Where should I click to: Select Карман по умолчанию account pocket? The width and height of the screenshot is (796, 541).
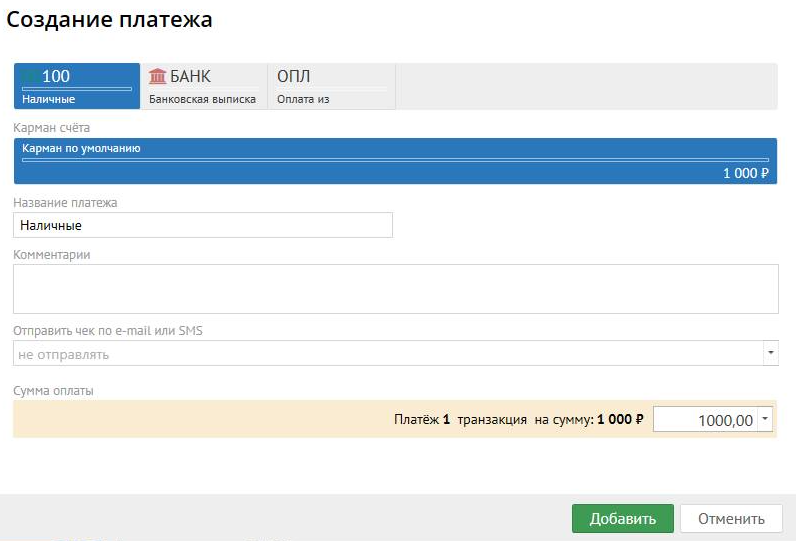(395, 161)
